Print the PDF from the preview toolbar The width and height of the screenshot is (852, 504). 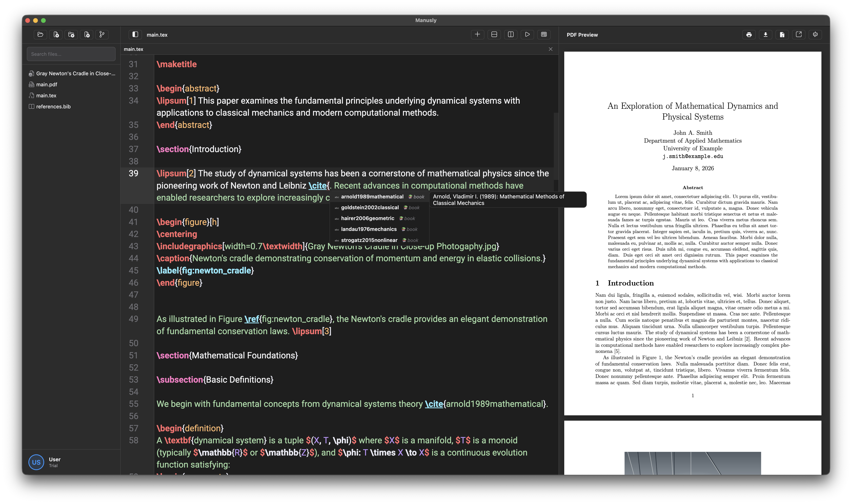[749, 34]
